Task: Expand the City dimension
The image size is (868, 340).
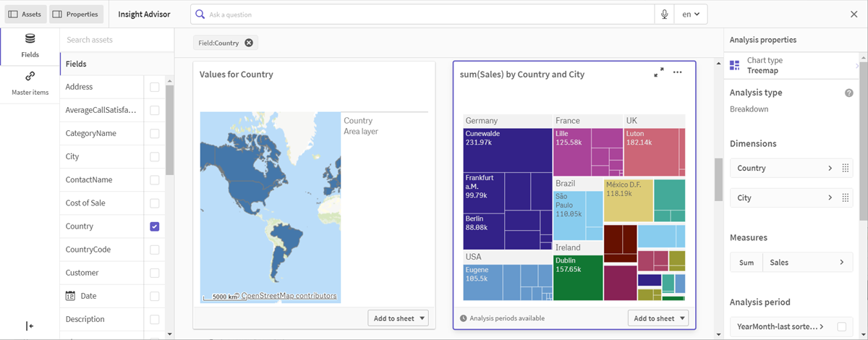Action: pos(830,198)
